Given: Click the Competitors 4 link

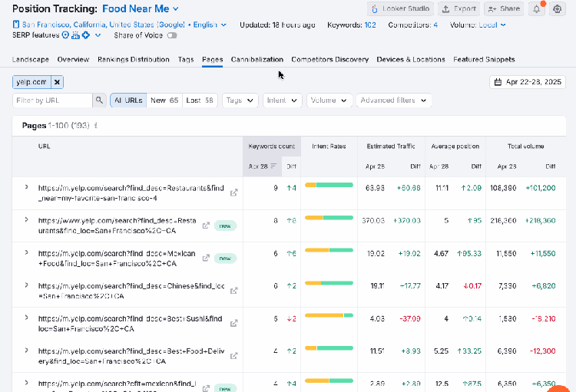Looking at the screenshot, I should [435, 25].
